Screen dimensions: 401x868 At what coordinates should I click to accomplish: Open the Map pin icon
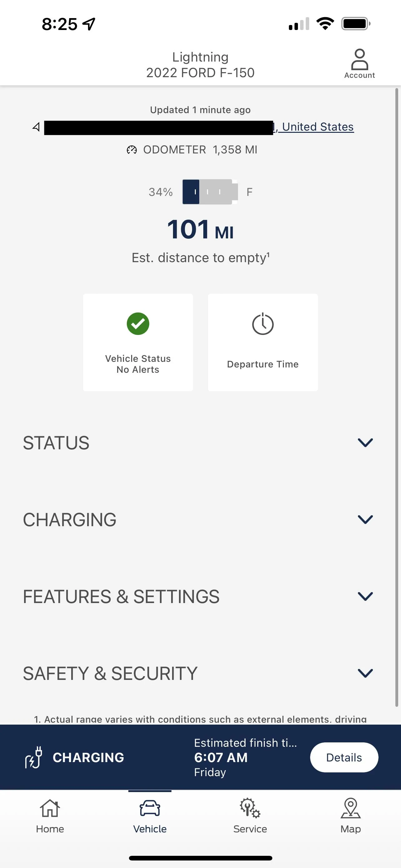[350, 808]
